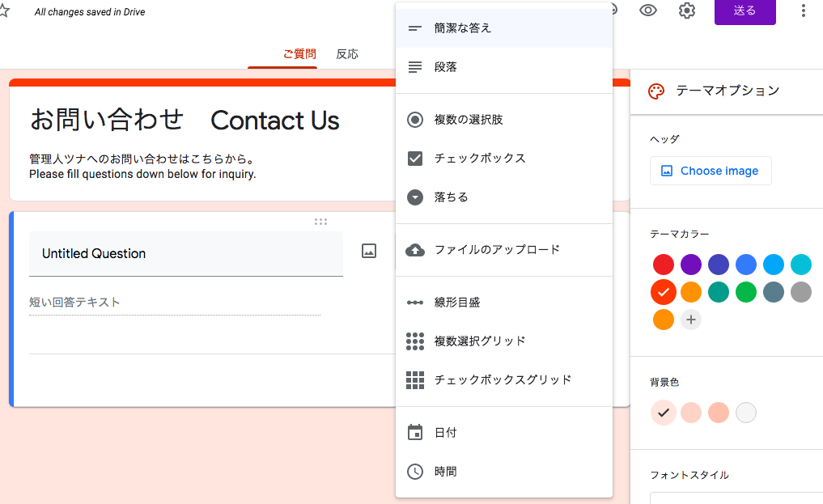The image size is (823, 504).
Task: Select 簡潔な答え from the menu
Action: tap(415, 27)
